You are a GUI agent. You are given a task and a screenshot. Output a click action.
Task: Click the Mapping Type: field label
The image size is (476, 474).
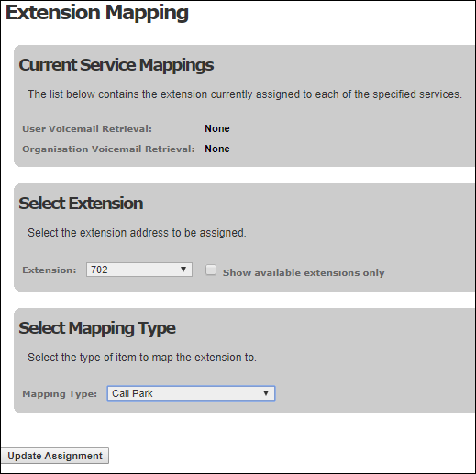click(60, 394)
